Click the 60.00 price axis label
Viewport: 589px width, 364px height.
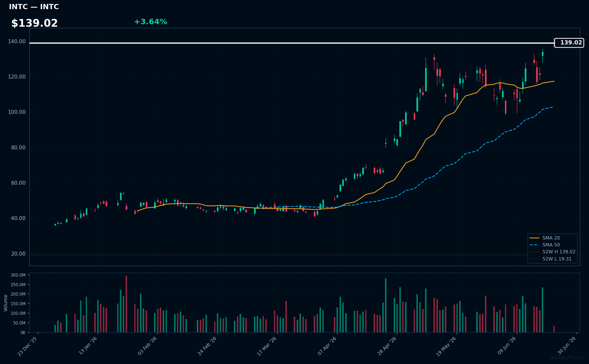[x=18, y=183]
